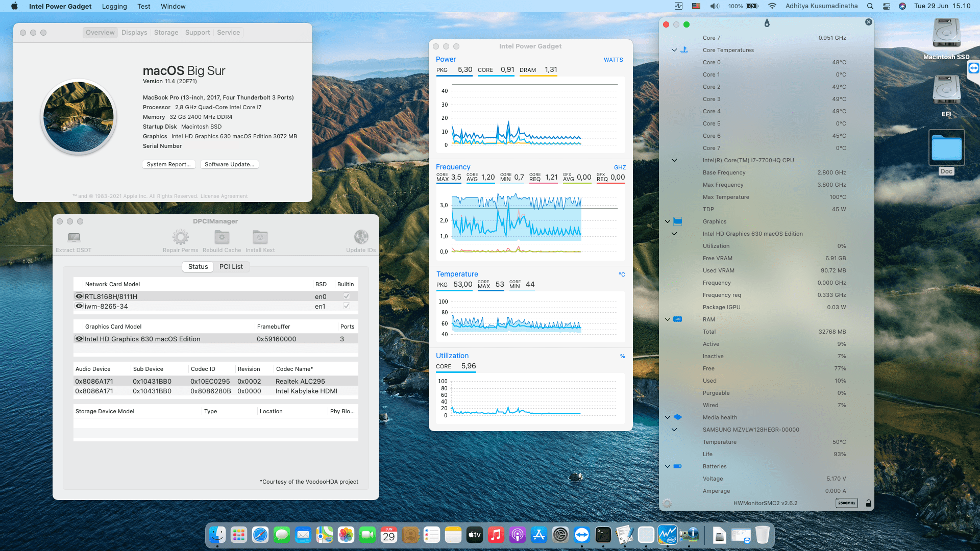This screenshot has width=980, height=551.
Task: Collapse the SAMSUNG MZVLW128HEGR drive group
Action: click(674, 430)
